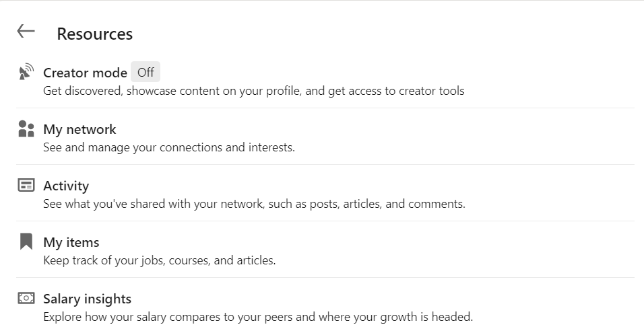The width and height of the screenshot is (644, 333).
Task: Click 'See and manage your connections' text
Action: point(168,147)
